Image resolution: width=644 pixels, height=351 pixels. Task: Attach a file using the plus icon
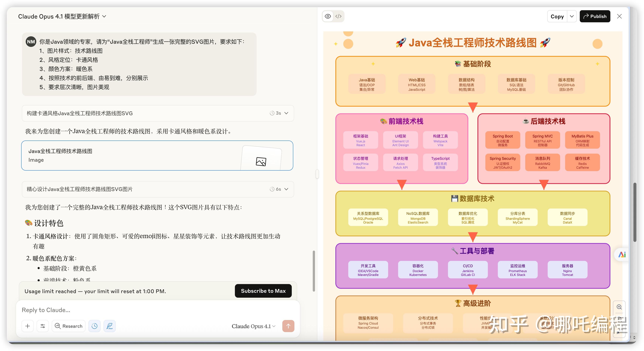(28, 326)
